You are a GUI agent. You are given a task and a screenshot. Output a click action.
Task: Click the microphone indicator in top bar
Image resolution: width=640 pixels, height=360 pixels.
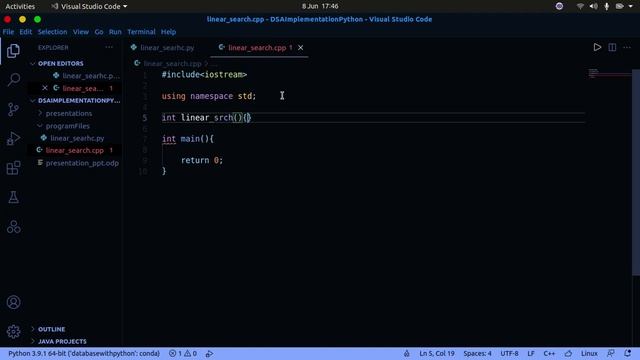pos(607,6)
